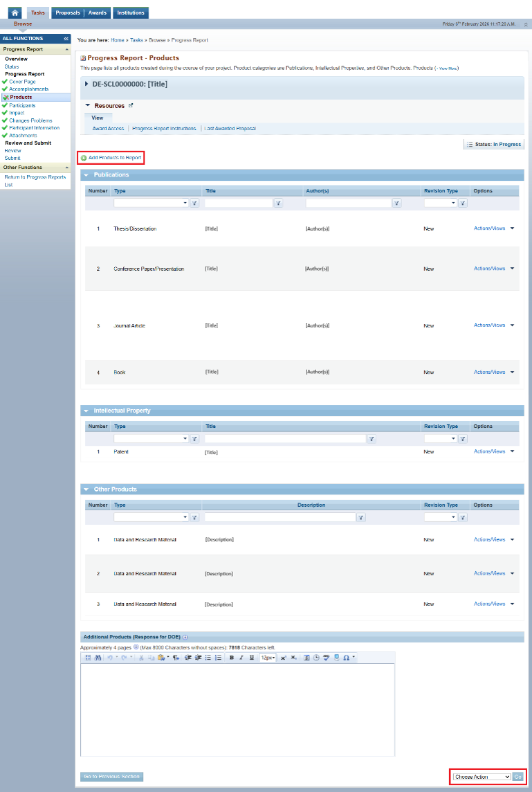
Task: Switch to the Proposals tab
Action: coord(68,12)
